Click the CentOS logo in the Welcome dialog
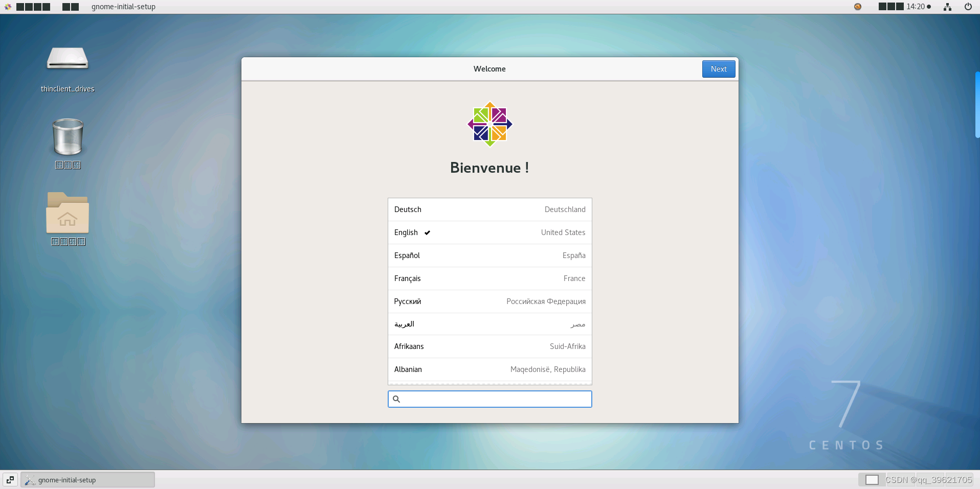The image size is (980, 489). coord(489,124)
